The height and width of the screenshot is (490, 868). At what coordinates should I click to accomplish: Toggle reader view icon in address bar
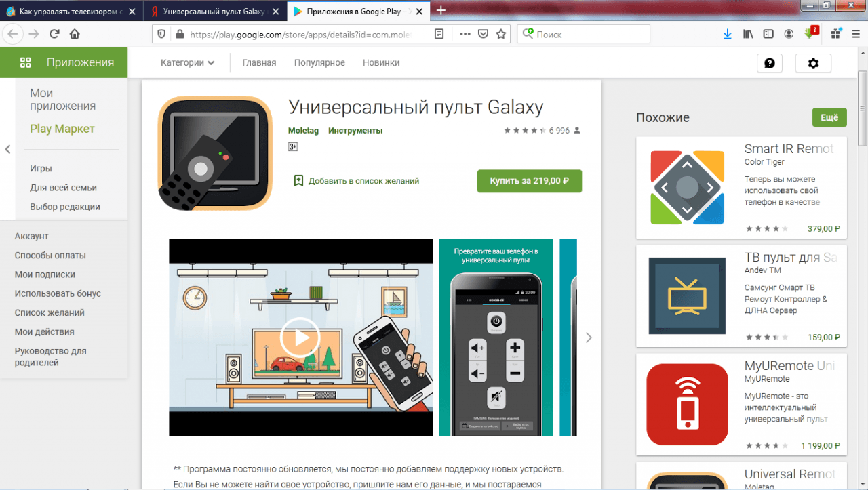pyautogui.click(x=439, y=34)
